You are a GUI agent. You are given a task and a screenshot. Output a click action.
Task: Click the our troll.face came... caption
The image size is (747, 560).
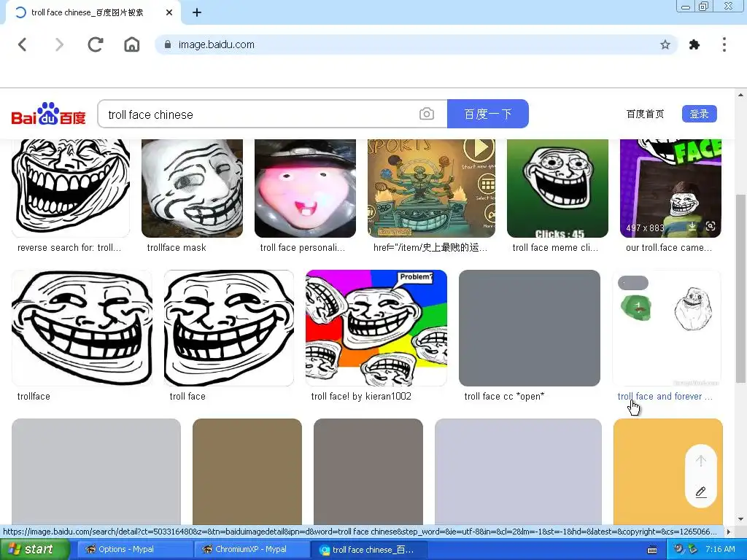coord(669,248)
